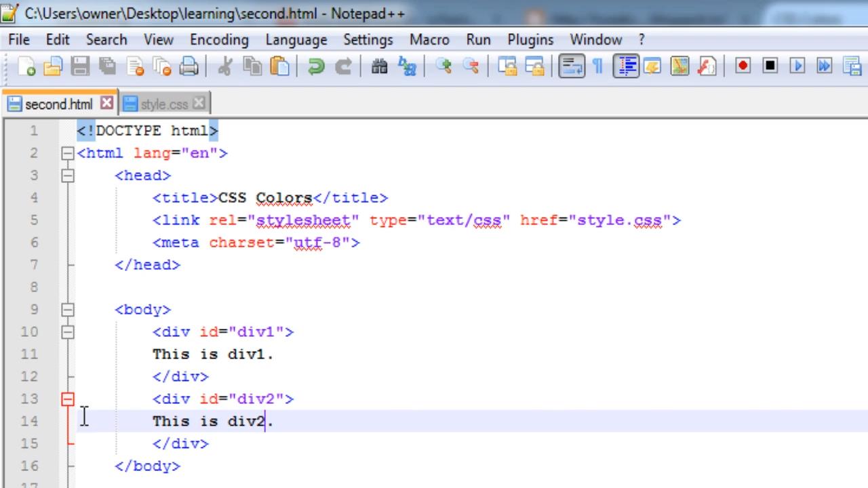Open the Language menu

pyautogui.click(x=296, y=40)
